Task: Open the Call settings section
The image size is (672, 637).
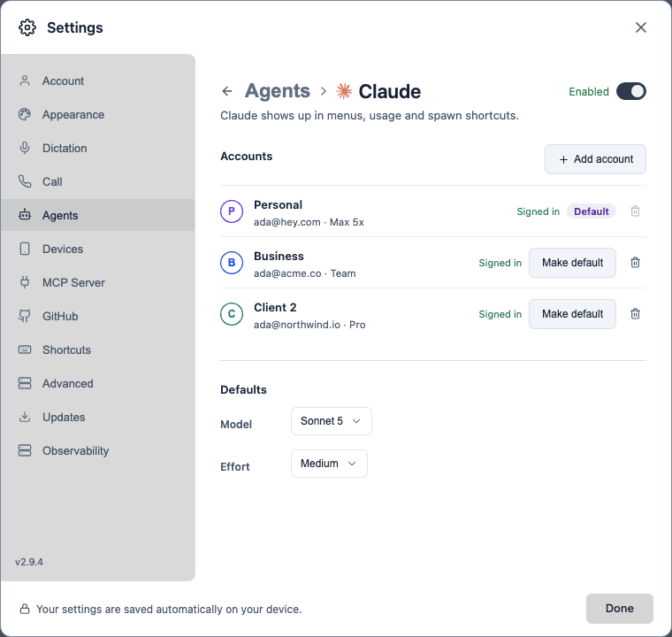Action: coord(98,182)
